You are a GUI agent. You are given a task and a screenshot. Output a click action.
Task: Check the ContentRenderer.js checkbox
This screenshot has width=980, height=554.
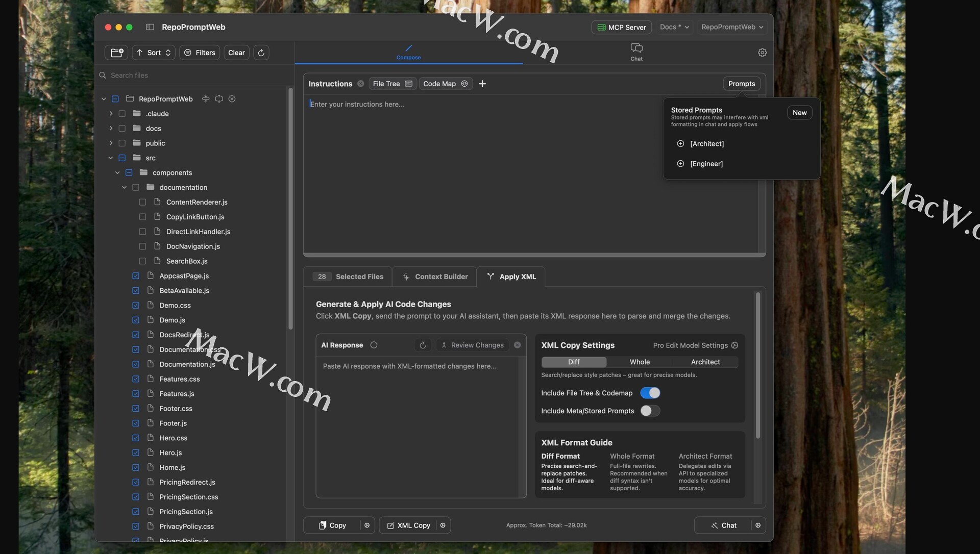point(142,202)
